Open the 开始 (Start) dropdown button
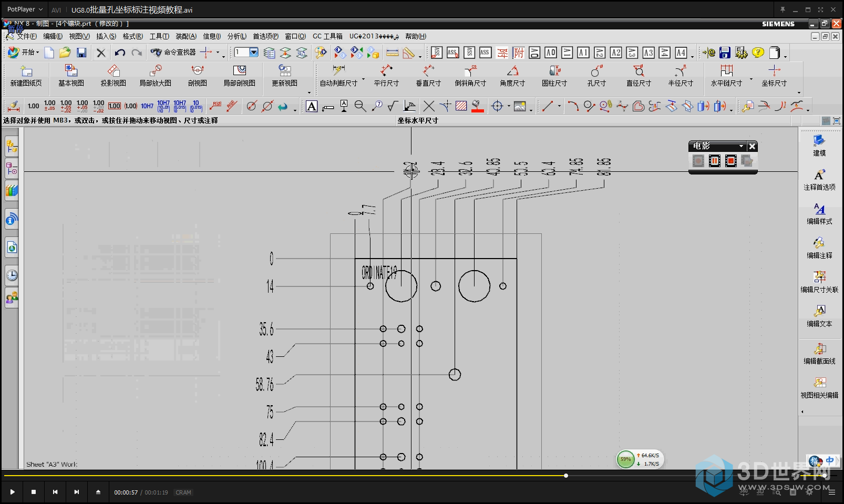The image size is (844, 504). 24,53
